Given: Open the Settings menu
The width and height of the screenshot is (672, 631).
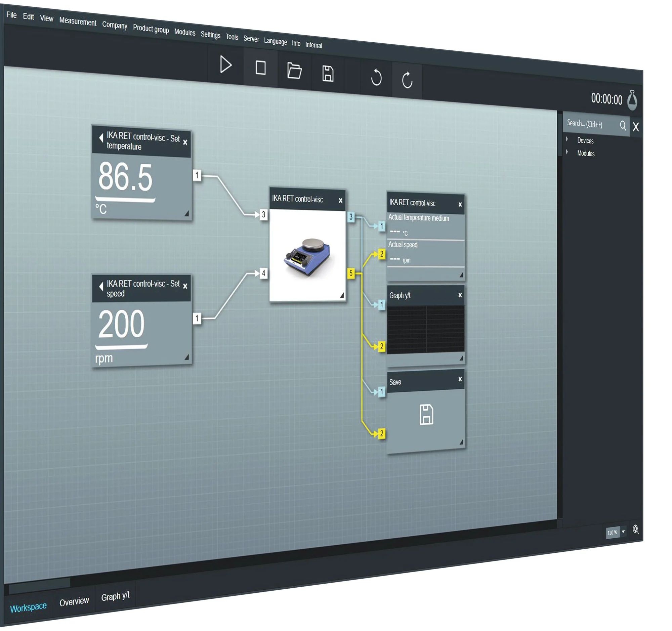Looking at the screenshot, I should (x=210, y=35).
